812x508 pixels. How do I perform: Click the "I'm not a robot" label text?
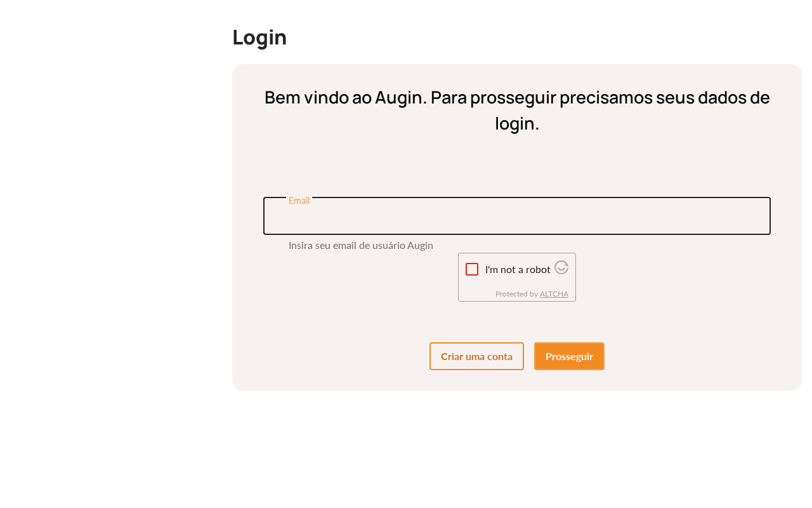point(518,269)
